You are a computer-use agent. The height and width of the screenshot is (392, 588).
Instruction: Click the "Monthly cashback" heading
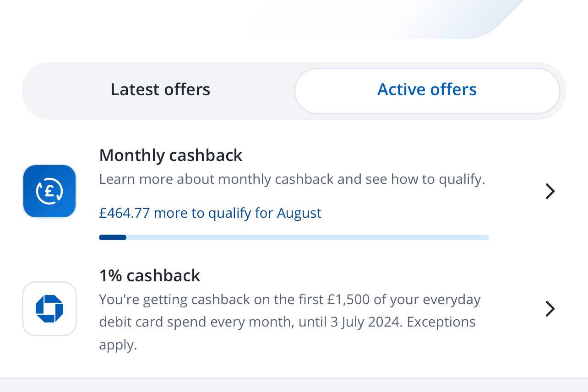coord(170,156)
